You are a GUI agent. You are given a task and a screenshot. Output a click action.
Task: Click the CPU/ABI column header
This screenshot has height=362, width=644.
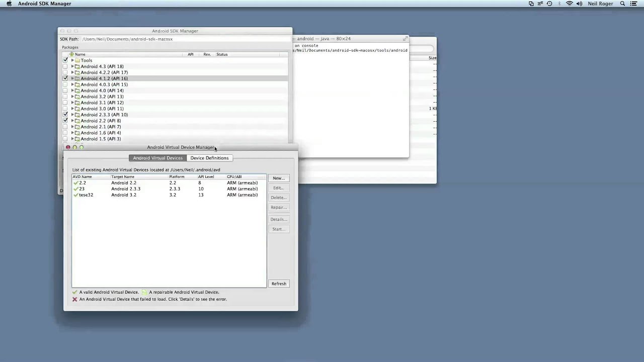(x=246, y=177)
